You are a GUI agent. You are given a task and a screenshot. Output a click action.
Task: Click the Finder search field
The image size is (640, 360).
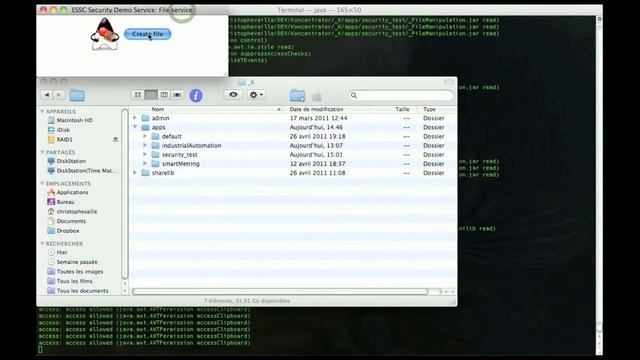pos(401,95)
